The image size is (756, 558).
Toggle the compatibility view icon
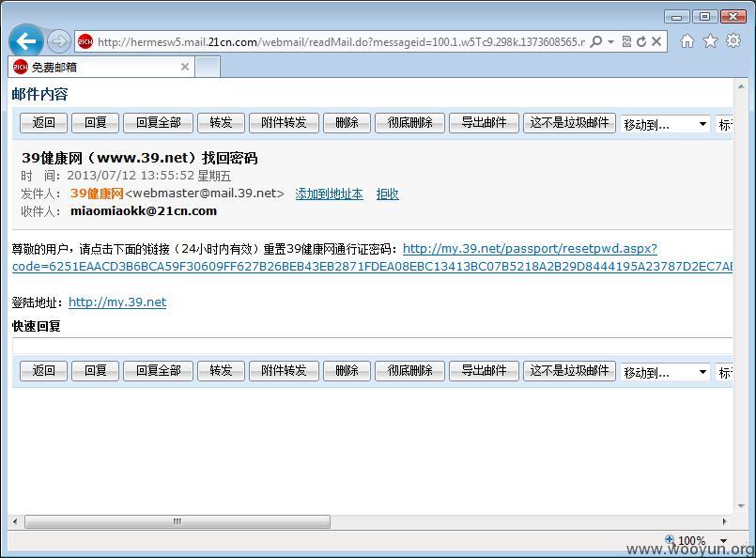click(x=626, y=41)
